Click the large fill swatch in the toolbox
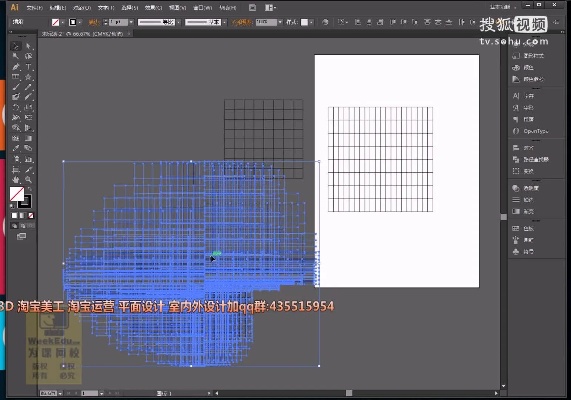This screenshot has height=400, width=571. tap(17, 194)
